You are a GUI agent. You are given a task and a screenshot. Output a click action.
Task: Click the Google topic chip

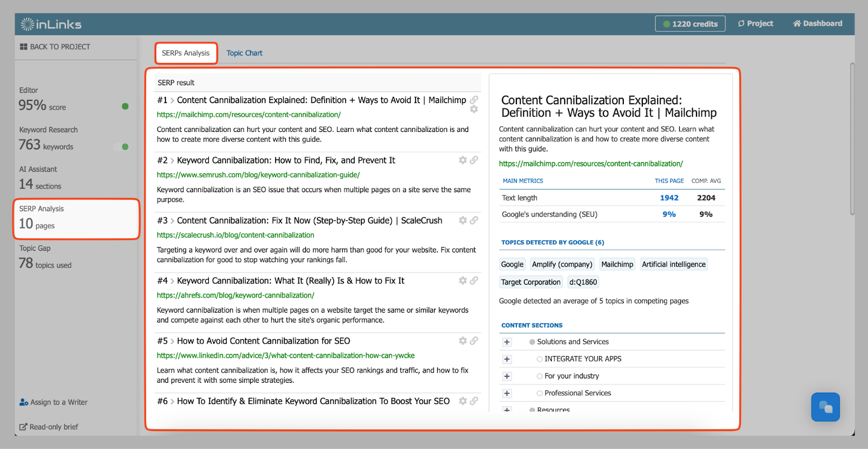point(512,264)
